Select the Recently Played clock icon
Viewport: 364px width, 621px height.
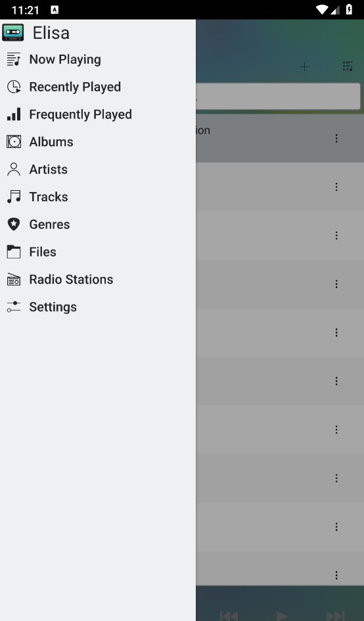pos(13,87)
